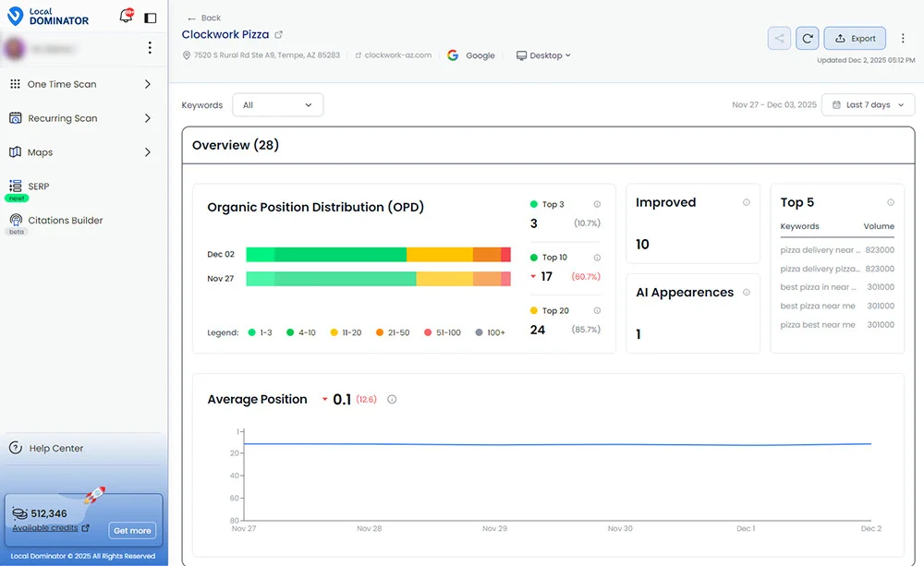Viewport: 924px width, 566px height.
Task: Click the 'best pizza near me' keyword row
Action: pos(837,306)
